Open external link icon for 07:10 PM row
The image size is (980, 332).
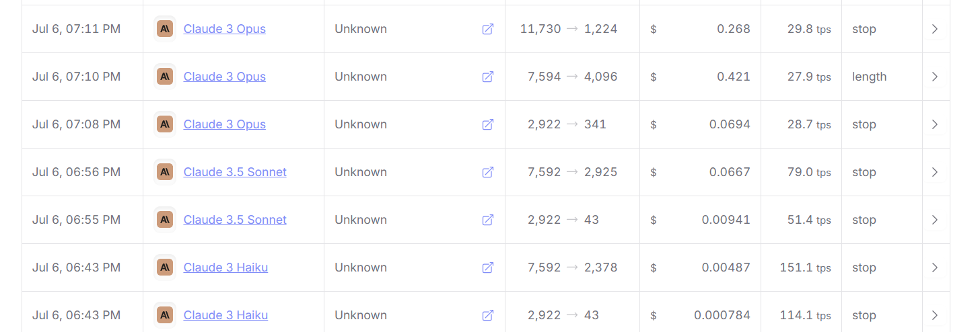pos(488,77)
